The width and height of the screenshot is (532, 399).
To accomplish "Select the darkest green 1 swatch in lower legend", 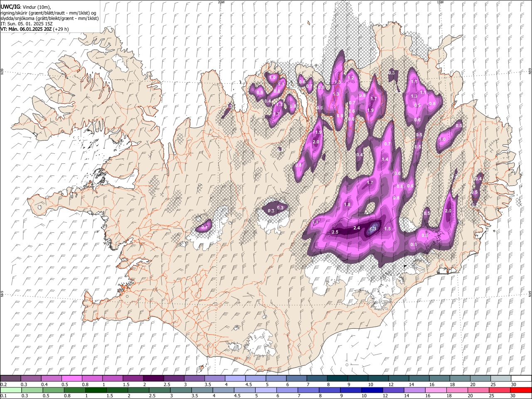I will (x=96, y=390).
